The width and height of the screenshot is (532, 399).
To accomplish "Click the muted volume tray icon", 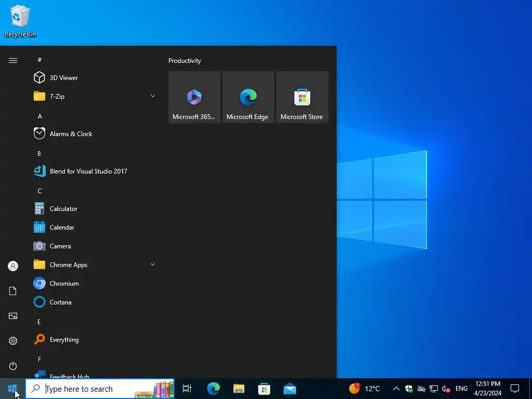I will point(446,389).
